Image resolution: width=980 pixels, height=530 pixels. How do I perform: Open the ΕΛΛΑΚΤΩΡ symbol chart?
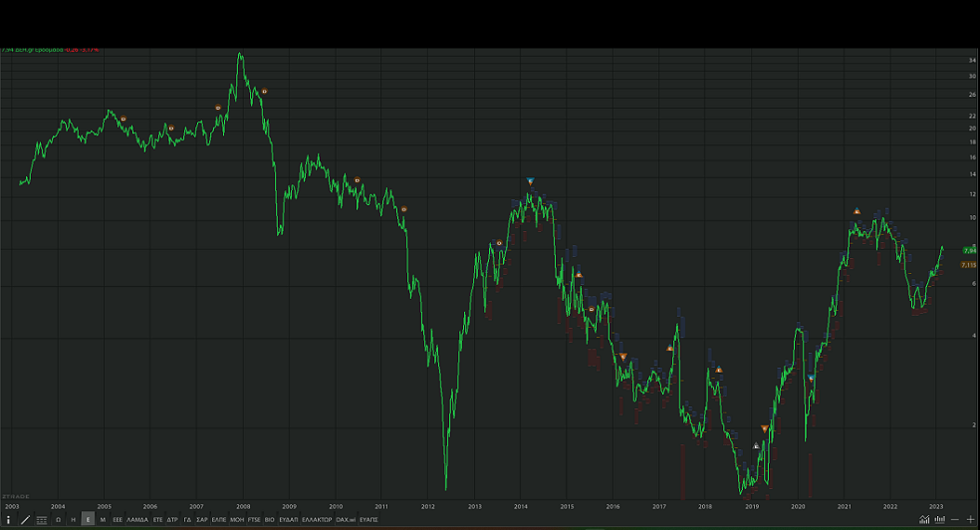(317, 519)
